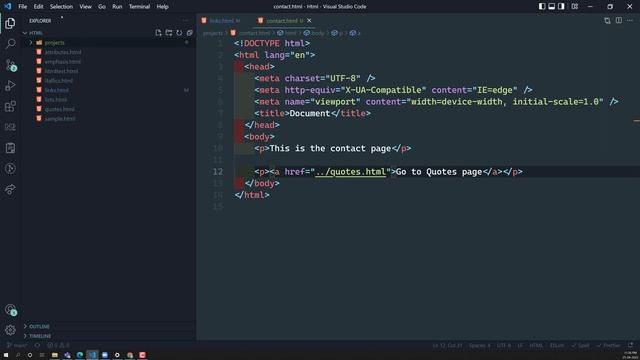Open sample.html from the Explorer
640x360 pixels.
pos(60,119)
